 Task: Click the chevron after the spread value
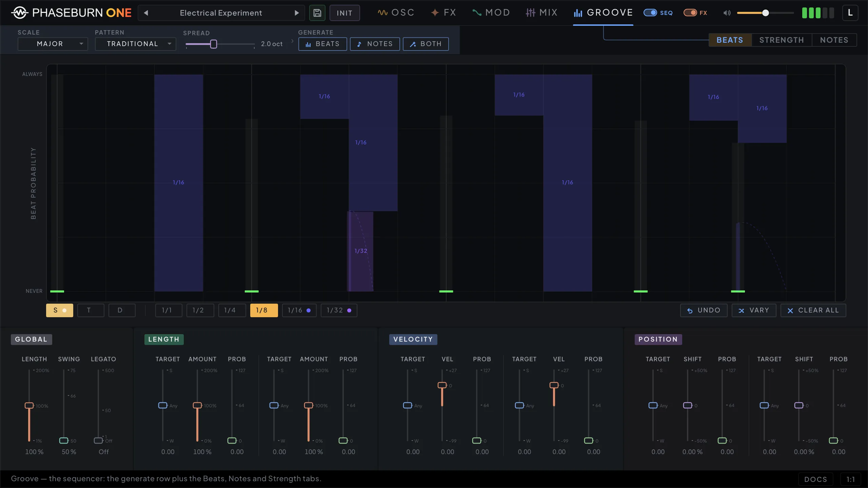[292, 41]
